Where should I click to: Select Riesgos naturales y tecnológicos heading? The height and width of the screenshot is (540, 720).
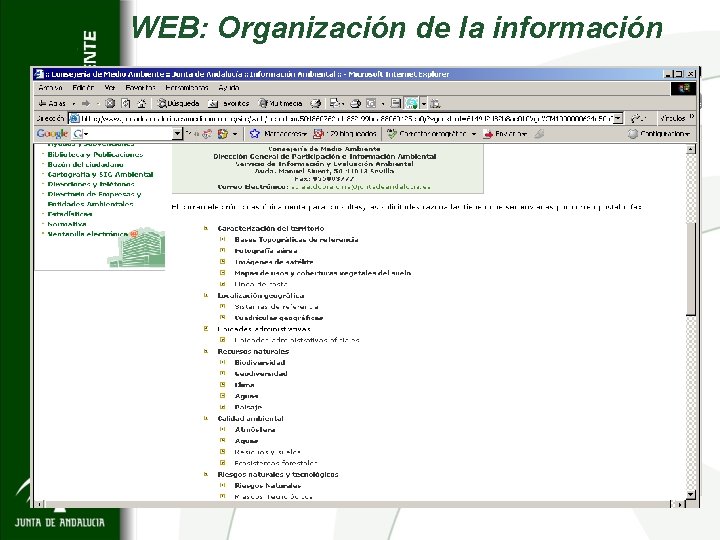[278, 474]
